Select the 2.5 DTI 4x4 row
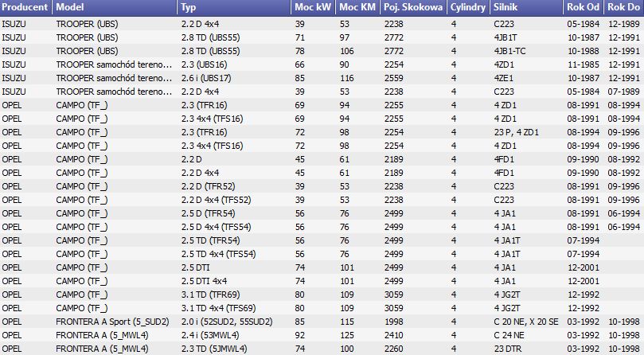The width and height of the screenshot is (644, 355). 322,282
